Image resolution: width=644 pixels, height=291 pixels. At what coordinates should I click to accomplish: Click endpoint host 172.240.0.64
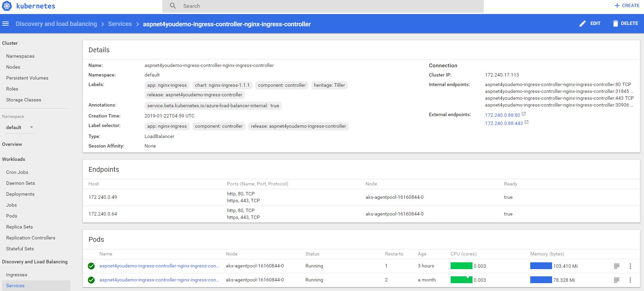tap(103, 214)
